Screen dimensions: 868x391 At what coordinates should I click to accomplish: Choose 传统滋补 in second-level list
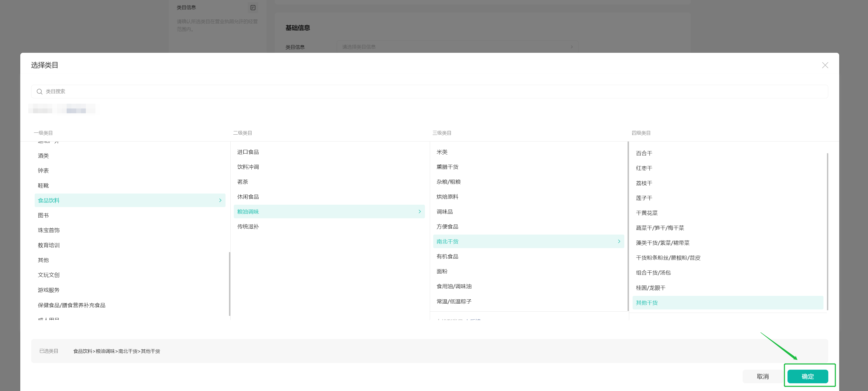coord(248,227)
